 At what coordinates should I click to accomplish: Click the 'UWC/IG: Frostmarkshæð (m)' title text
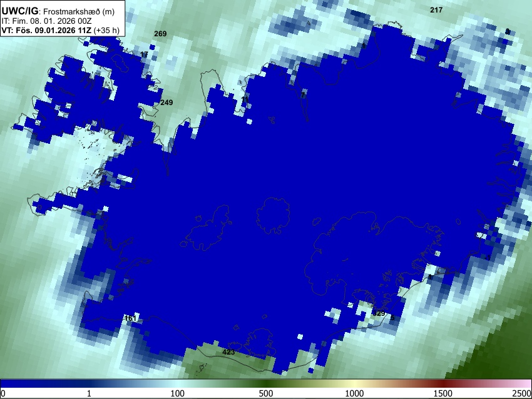click(58, 11)
